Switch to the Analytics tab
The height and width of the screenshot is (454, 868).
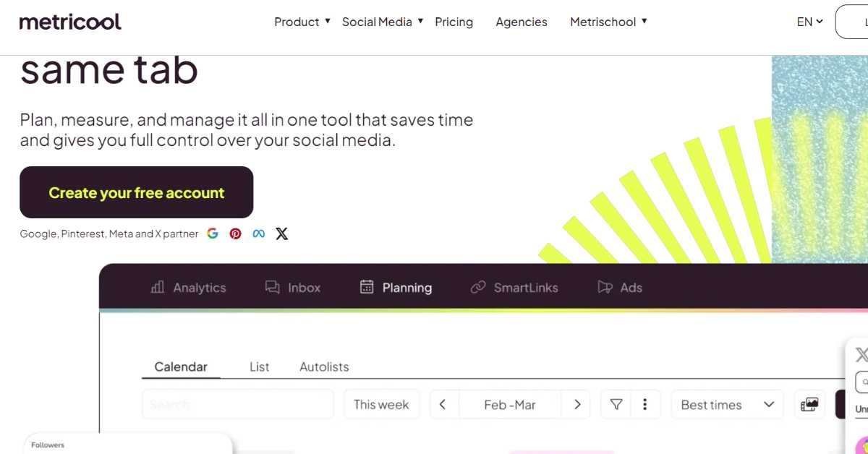189,288
